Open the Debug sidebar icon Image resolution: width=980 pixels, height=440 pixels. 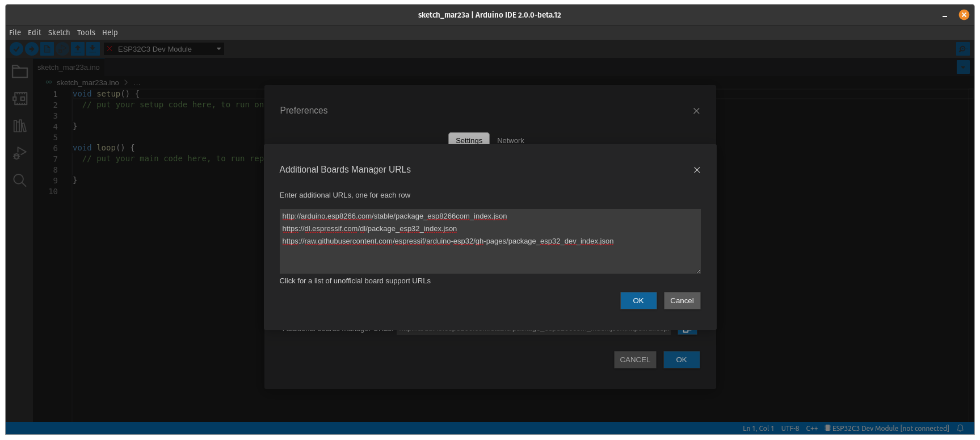tap(20, 153)
